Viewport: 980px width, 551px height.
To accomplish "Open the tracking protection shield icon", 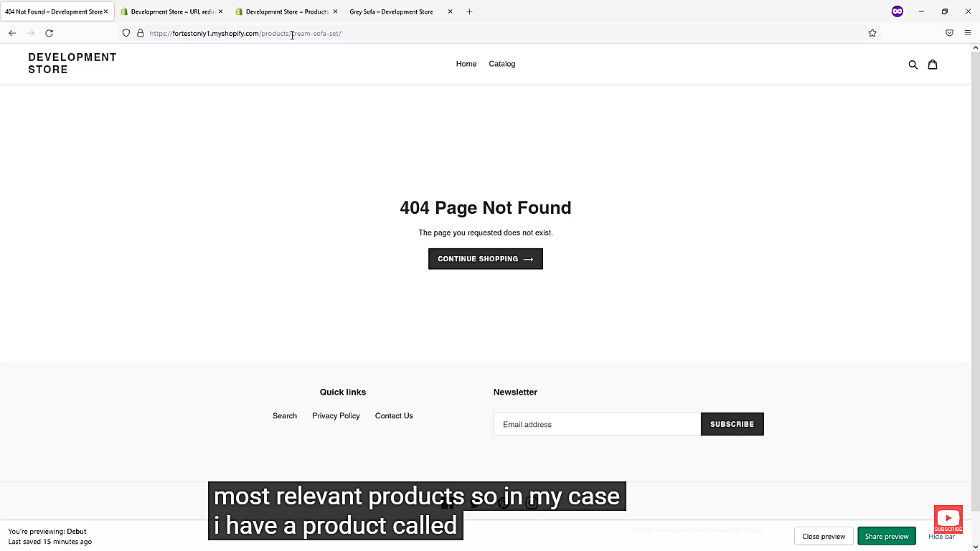I will tap(126, 33).
